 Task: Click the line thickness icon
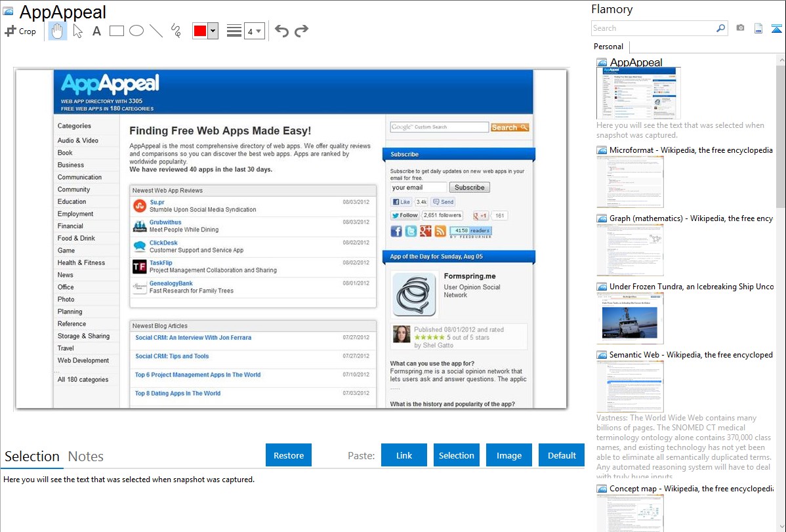point(234,31)
